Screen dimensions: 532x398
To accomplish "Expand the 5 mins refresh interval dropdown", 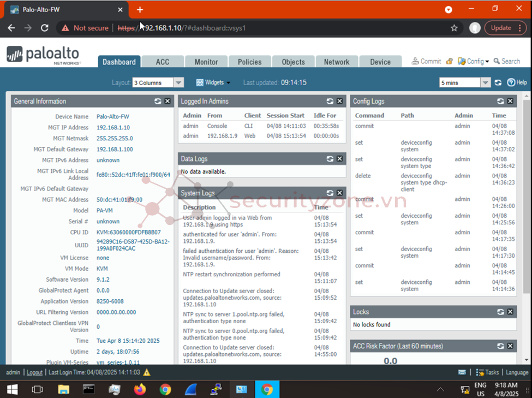I will tap(486, 82).
